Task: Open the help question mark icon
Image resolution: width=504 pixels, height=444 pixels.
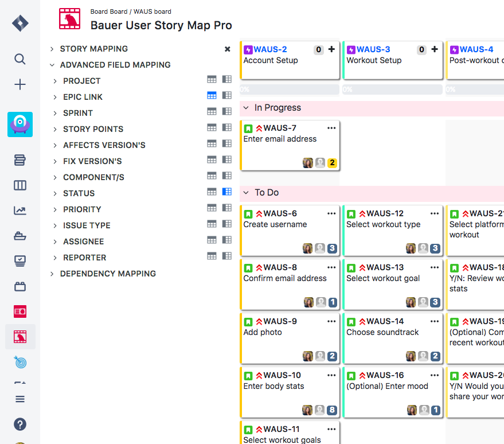Action: pos(20,424)
